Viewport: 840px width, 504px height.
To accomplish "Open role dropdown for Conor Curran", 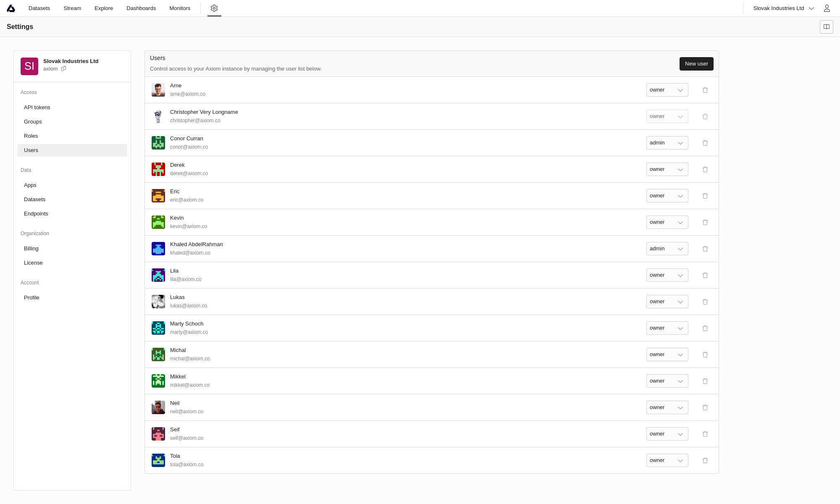I will 667,143.
